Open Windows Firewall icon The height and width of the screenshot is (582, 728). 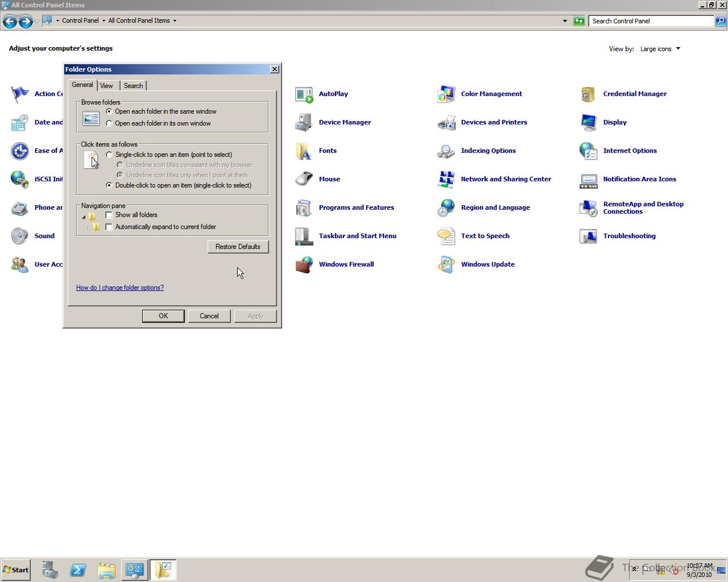[304, 265]
